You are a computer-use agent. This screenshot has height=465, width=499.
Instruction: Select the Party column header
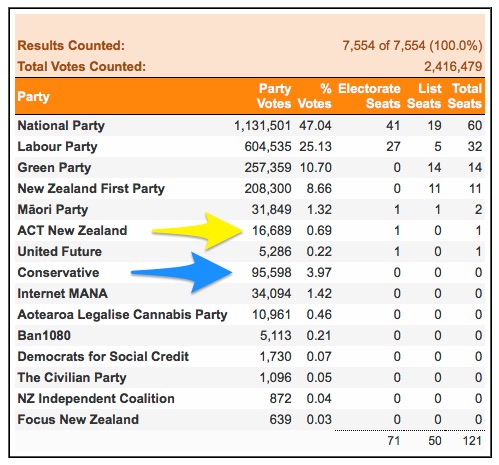pyautogui.click(x=34, y=97)
